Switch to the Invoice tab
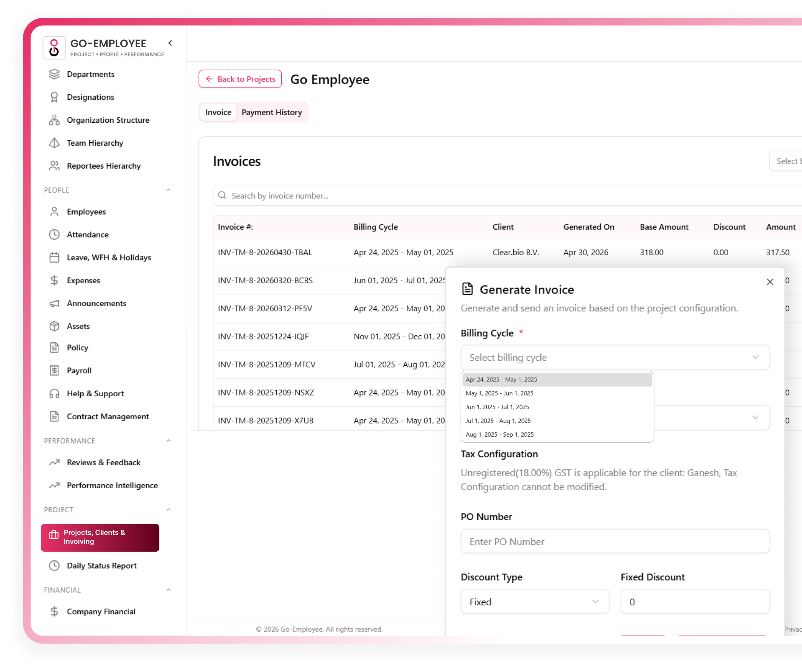Image resolution: width=802 pixels, height=672 pixels. [x=218, y=113]
